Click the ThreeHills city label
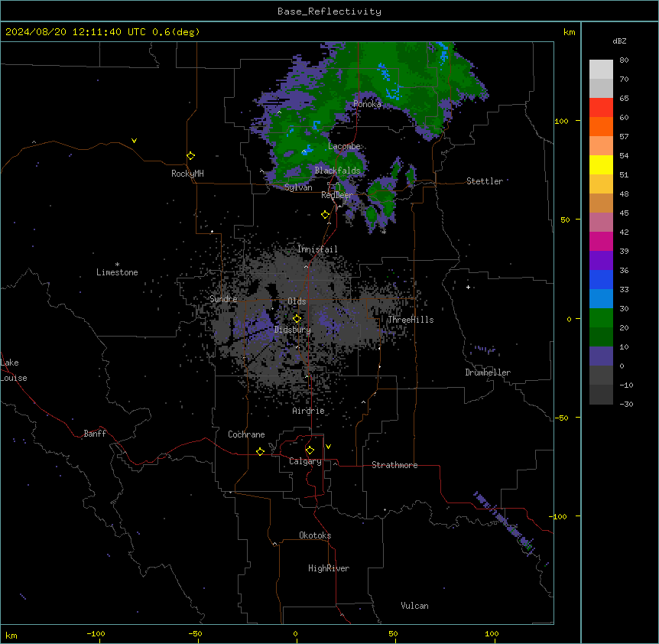The width and height of the screenshot is (659, 644). [411, 320]
